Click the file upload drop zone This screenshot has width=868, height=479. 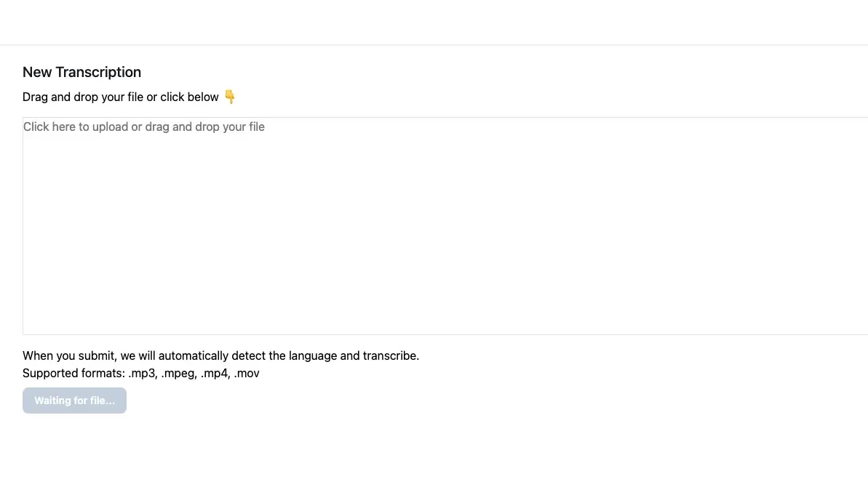click(x=445, y=225)
